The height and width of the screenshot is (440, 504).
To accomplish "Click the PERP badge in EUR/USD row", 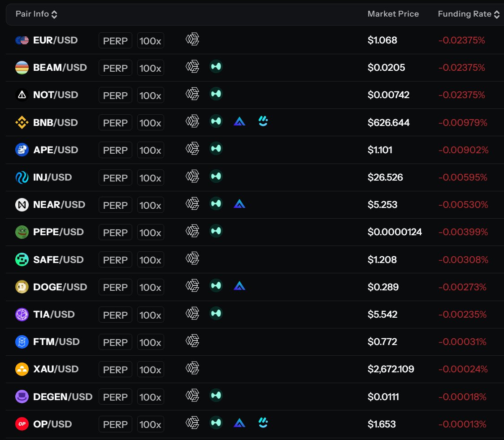I will pos(115,40).
